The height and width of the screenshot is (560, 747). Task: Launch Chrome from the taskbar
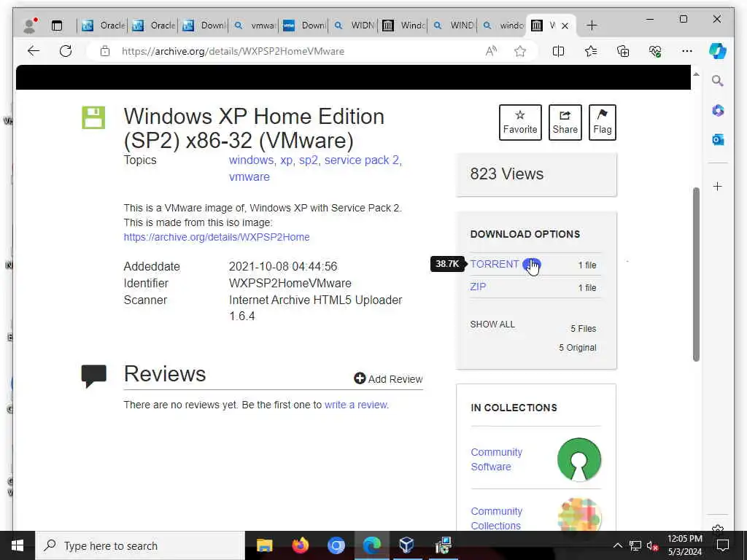tap(336, 545)
